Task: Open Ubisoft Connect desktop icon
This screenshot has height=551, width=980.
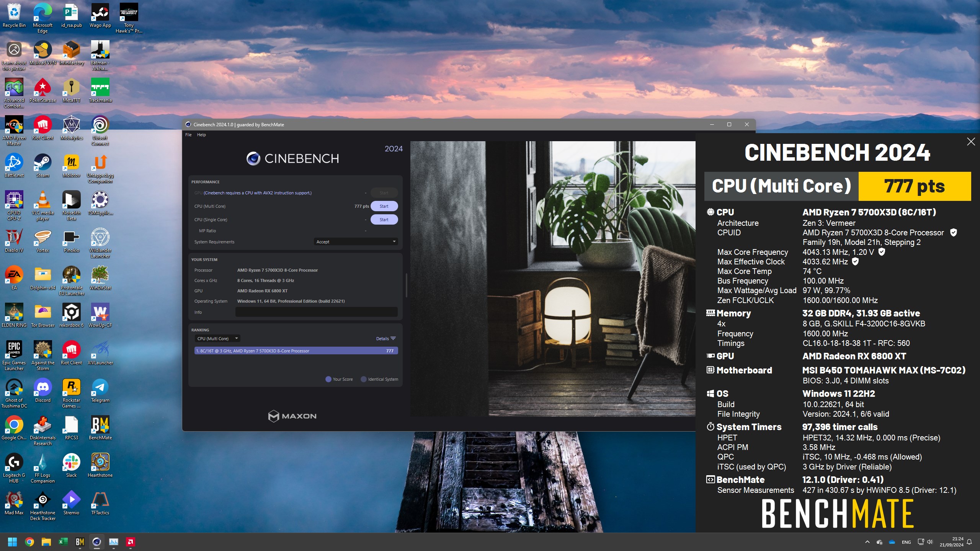Action: (100, 131)
